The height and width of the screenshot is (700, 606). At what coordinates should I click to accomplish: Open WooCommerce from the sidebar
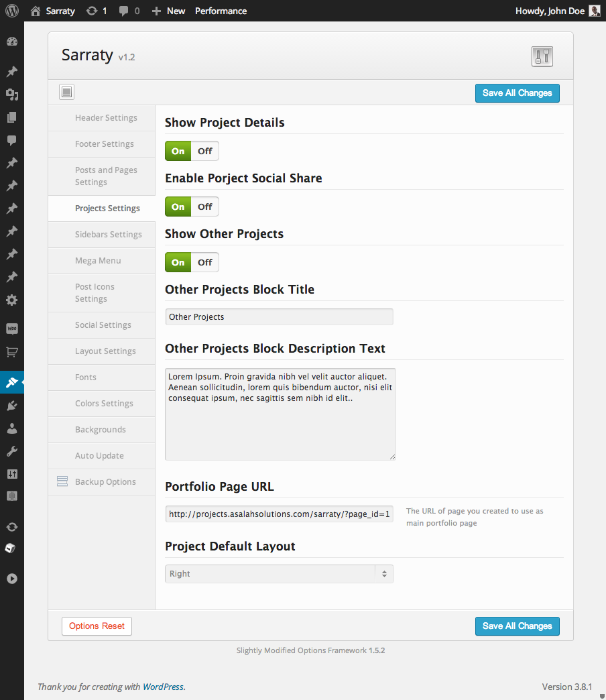click(x=11, y=329)
